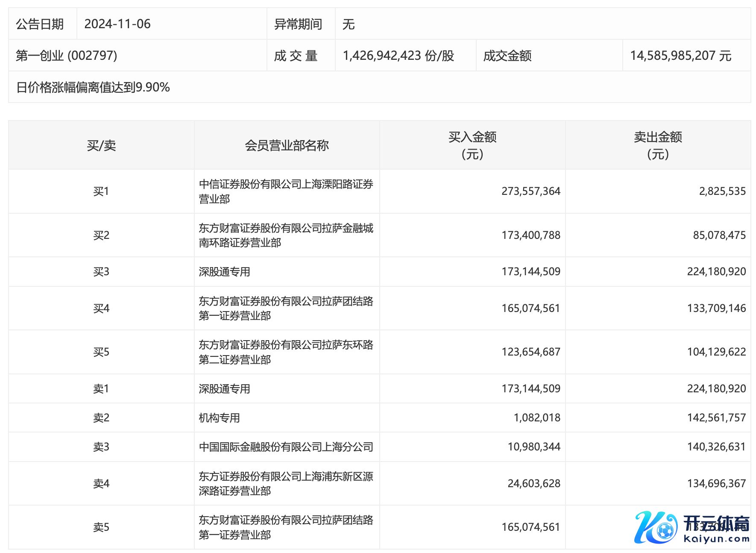Select the announcement date 2024-11-06
The height and width of the screenshot is (553, 756).
tap(117, 24)
